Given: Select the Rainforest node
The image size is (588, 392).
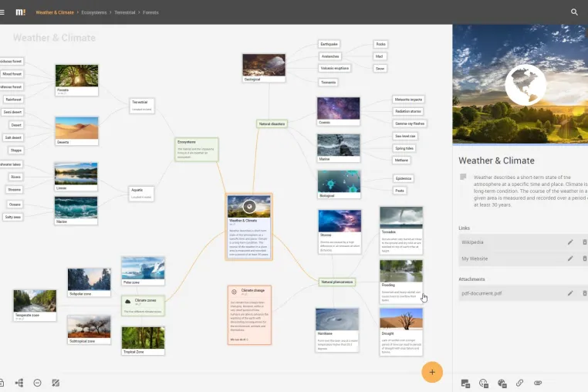Looking at the screenshot, I should tap(13, 100).
